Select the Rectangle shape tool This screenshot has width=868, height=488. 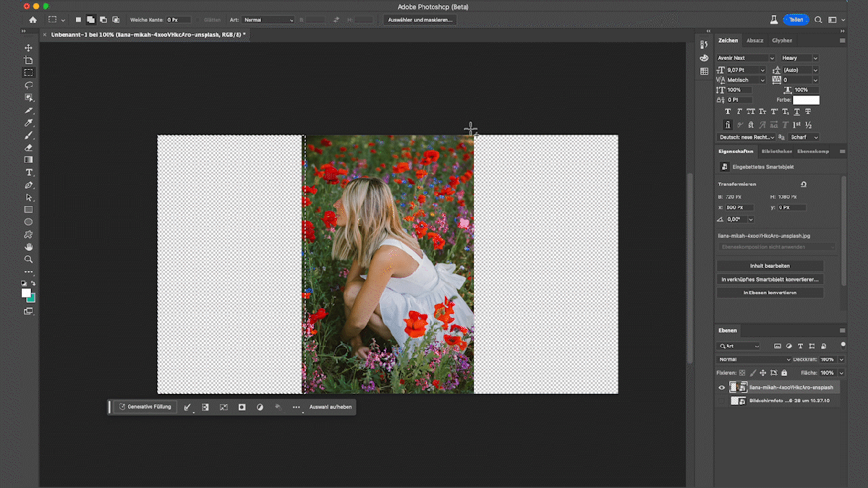pyautogui.click(x=29, y=210)
